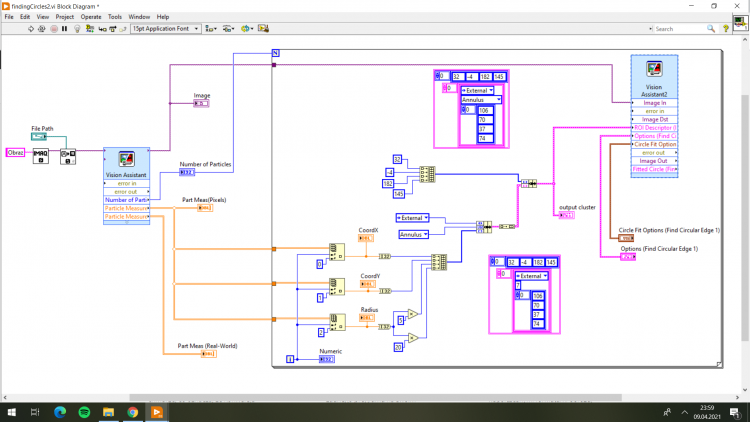Open the 15pt Application Font dropdown
The height and width of the screenshot is (422, 750).
pos(165,29)
